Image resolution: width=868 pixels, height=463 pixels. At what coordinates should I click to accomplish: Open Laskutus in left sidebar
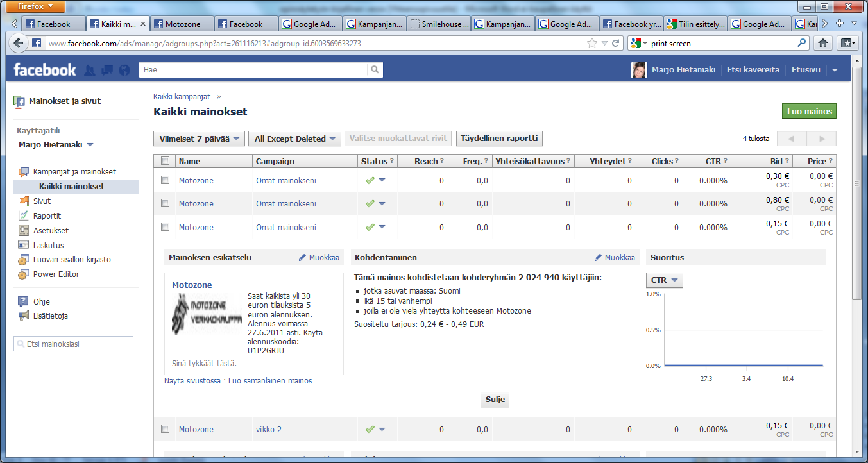coord(48,246)
